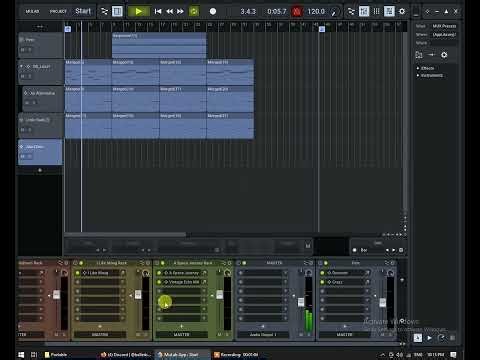This screenshot has height=360, width=480.
Task: Click the arrow icon in the browser panel
Action: (x=431, y=55)
